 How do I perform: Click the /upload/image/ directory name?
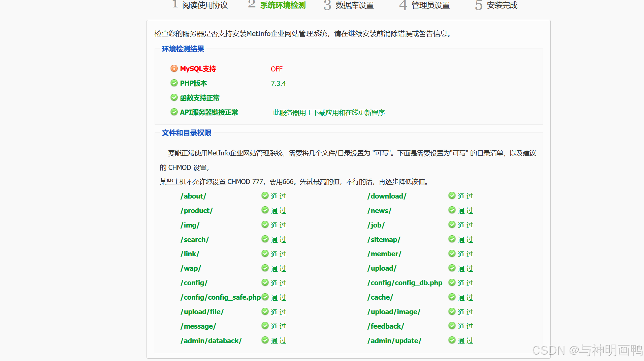pos(394,312)
